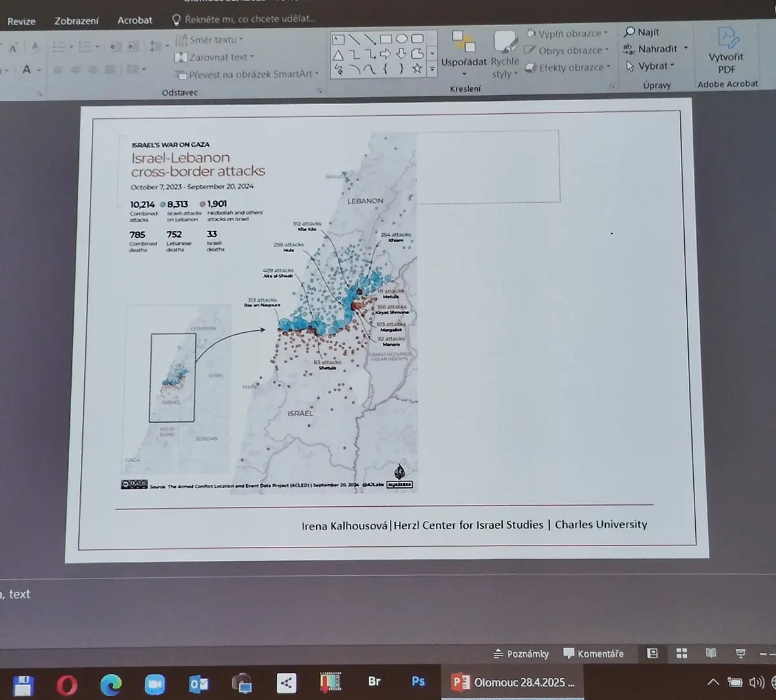Open the Acrobat ribbon tab
Screen dimensions: 776x700
135,20
